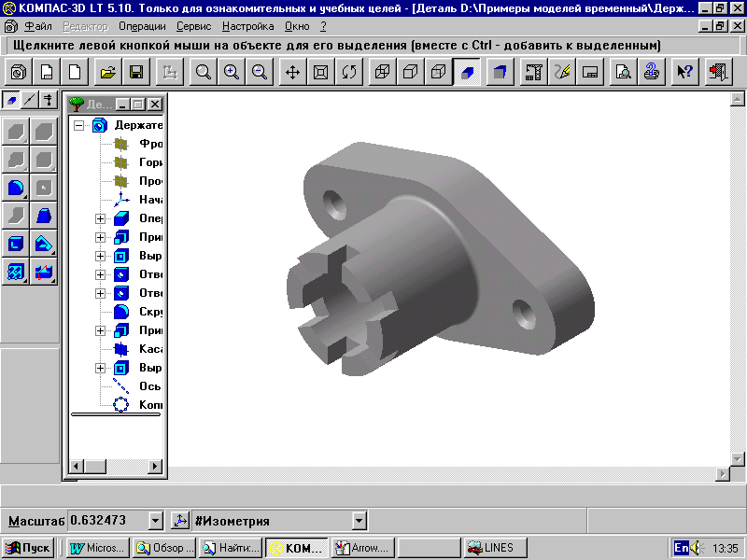Open the ? help menu
747x560 pixels.
coord(323,26)
